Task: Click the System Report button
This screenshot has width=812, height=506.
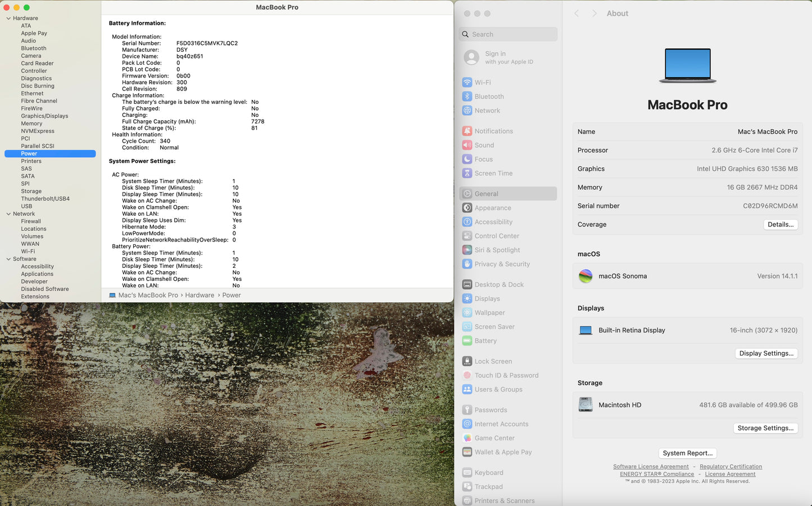Action: point(687,453)
